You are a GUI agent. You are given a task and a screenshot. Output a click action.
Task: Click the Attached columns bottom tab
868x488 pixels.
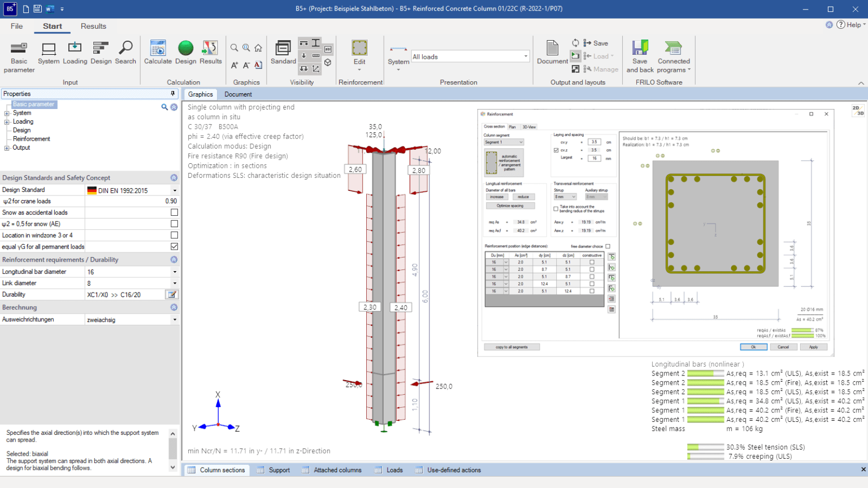(337, 470)
